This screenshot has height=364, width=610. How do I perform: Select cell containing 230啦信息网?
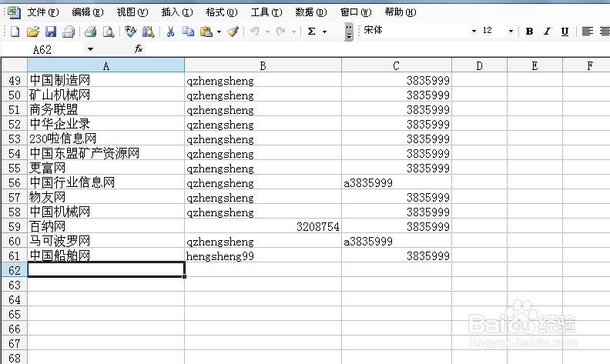pyautogui.click(x=106, y=139)
